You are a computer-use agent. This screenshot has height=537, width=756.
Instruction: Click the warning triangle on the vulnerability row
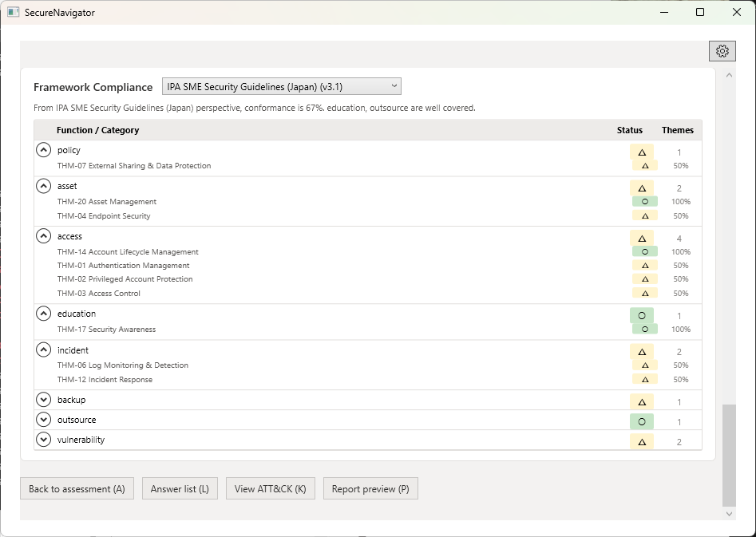[642, 440]
